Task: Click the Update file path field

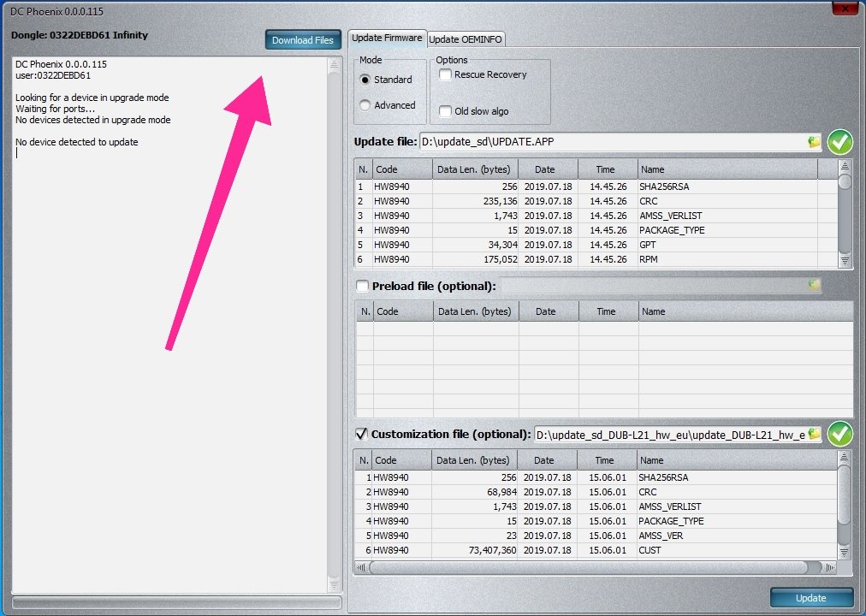Action: tap(614, 142)
